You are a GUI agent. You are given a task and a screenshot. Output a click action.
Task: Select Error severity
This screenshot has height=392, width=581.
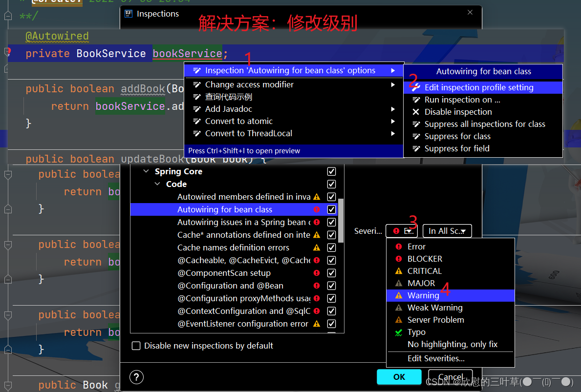coord(451,247)
